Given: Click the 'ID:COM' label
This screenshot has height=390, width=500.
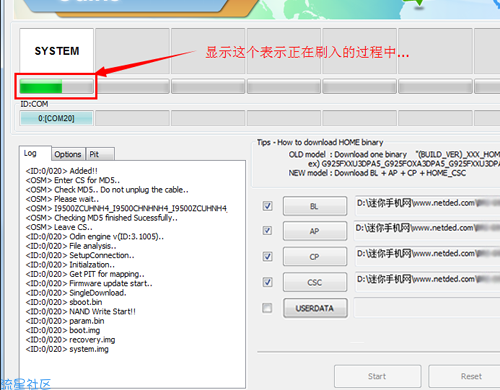Looking at the screenshot, I should 34,104.
